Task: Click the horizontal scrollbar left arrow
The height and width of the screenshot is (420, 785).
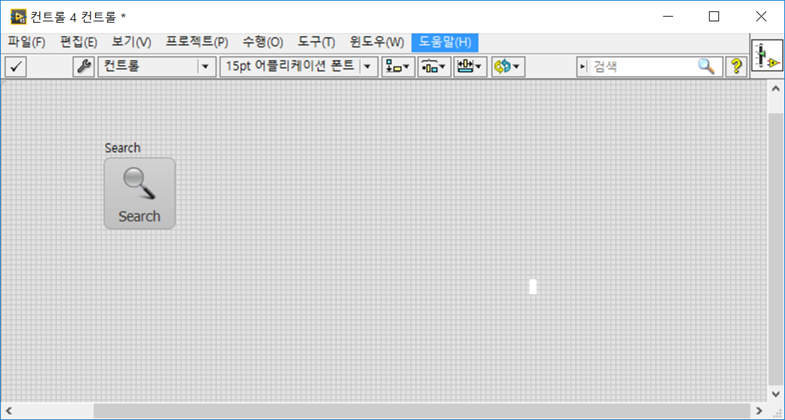Action: pyautogui.click(x=9, y=411)
